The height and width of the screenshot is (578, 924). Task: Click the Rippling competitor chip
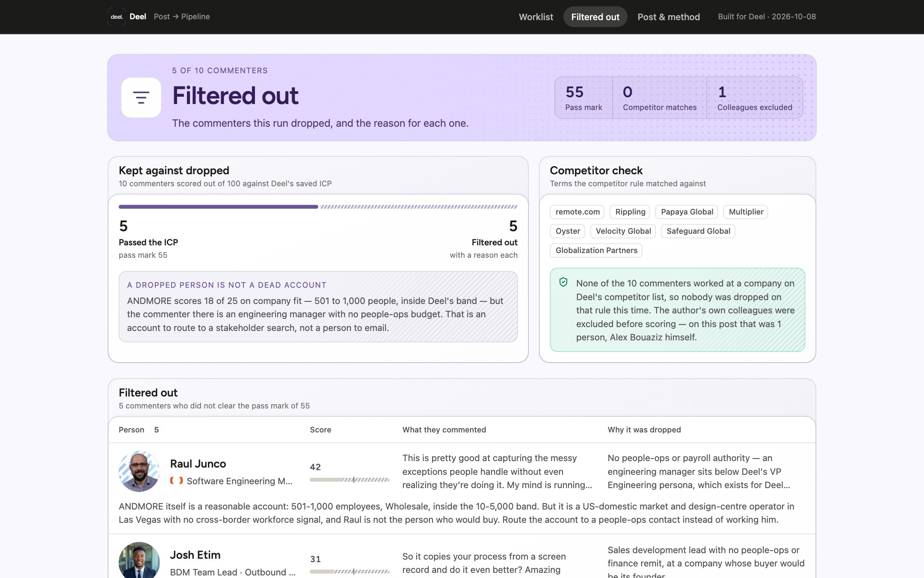630,212
